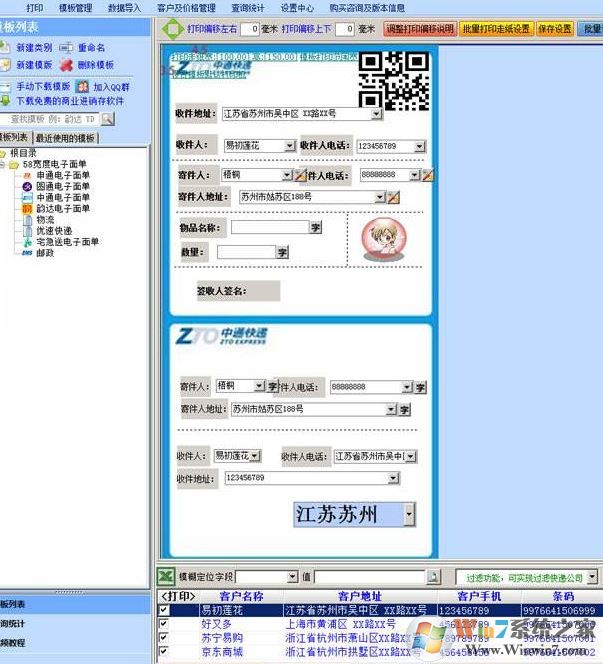Toggle print checkbox for 易初莲花 row
The width and height of the screenshot is (603, 664).
pos(163,610)
